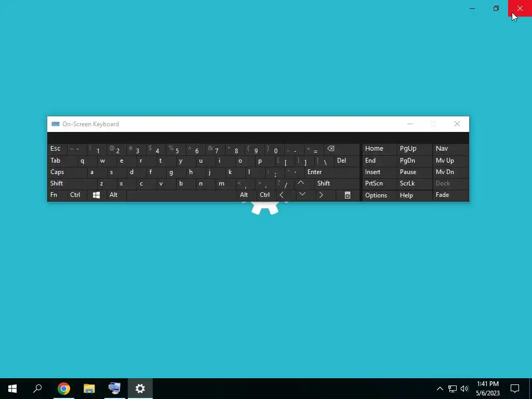
Task: Click the right Alt key
Action: 247,195
